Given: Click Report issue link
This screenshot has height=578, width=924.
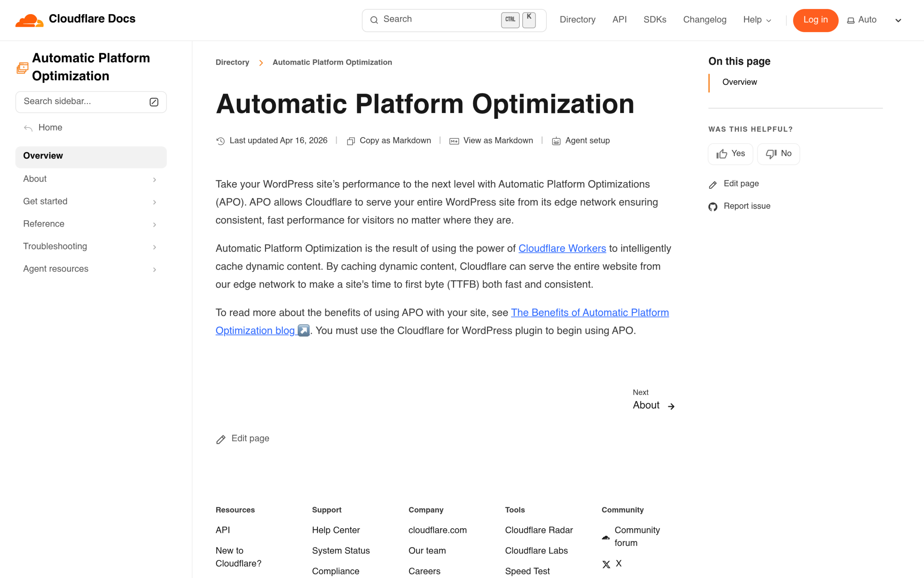Looking at the screenshot, I should pyautogui.click(x=739, y=206).
